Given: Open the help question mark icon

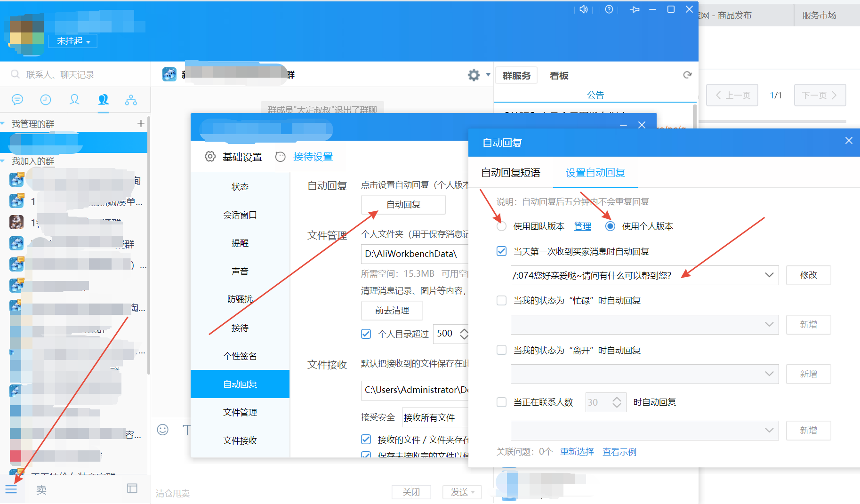Looking at the screenshot, I should coord(609,9).
